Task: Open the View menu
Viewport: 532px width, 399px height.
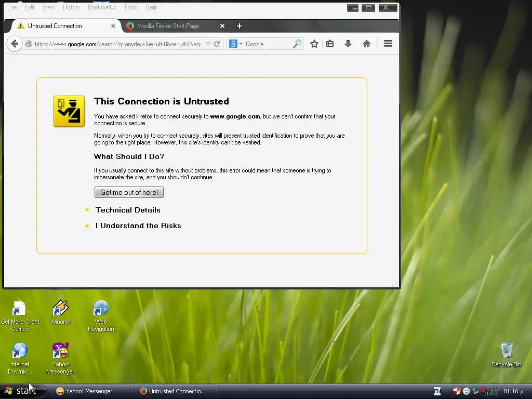Action: point(48,7)
